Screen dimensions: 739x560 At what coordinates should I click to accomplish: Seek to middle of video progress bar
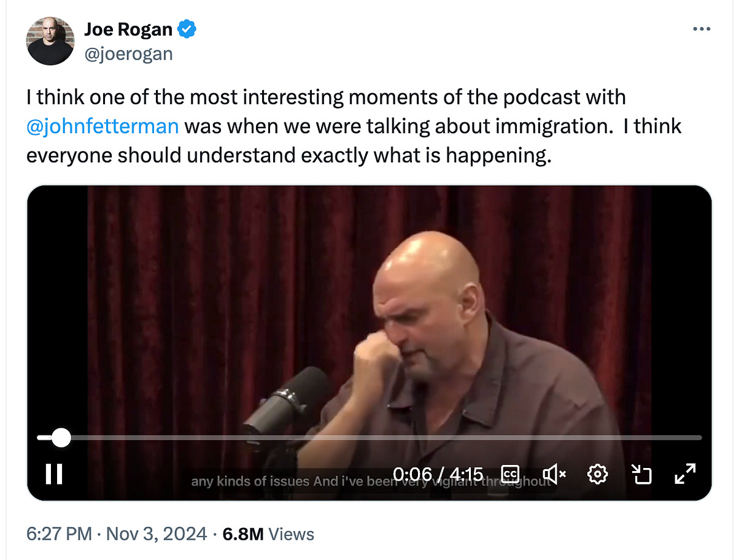369,437
